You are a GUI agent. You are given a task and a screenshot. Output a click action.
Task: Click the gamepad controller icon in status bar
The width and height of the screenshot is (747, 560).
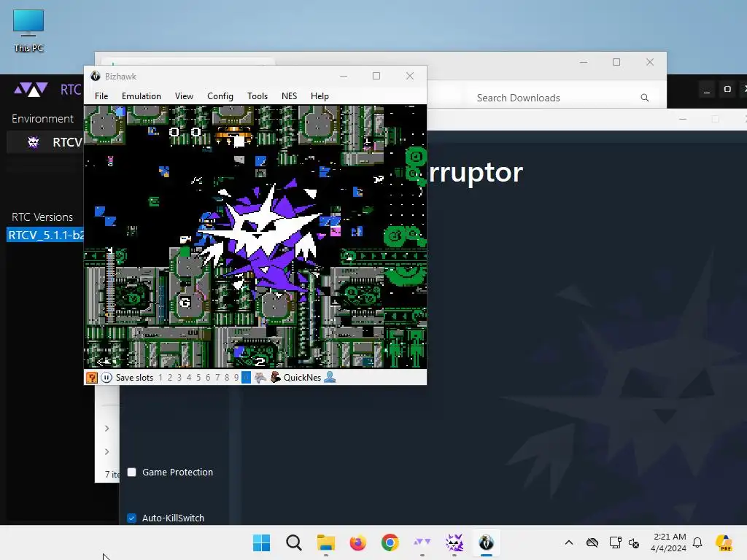pos(260,378)
